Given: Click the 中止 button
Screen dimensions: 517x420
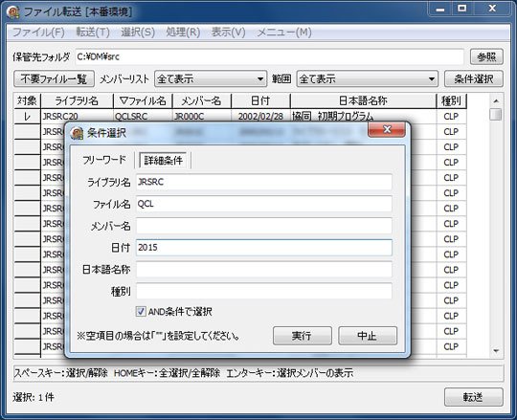Looking at the screenshot, I should [x=368, y=336].
